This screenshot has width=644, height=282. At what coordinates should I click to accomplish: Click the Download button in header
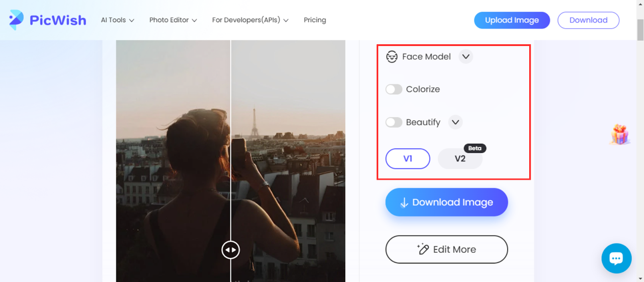point(588,20)
